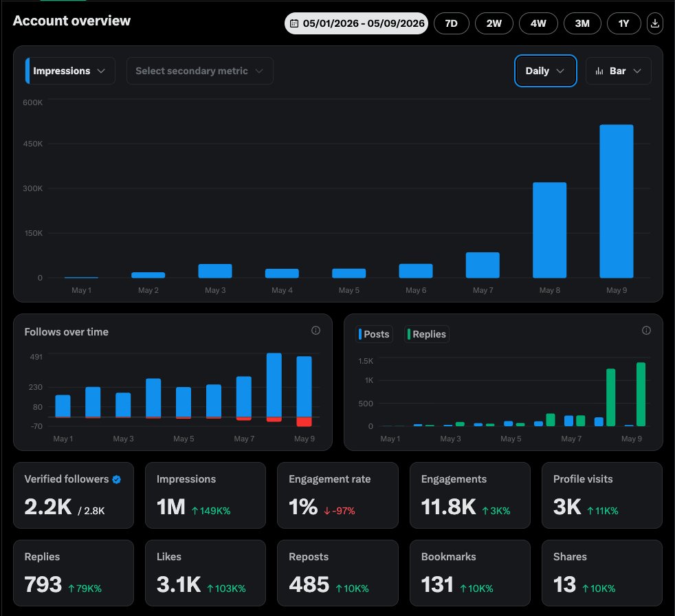Open the Engagements 11.8K stat card
The width and height of the screenshot is (675, 616).
[469, 495]
